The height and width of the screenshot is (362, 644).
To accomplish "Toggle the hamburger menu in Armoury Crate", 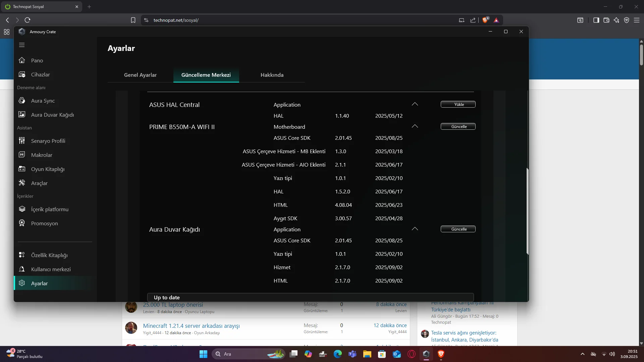I will [x=22, y=45].
